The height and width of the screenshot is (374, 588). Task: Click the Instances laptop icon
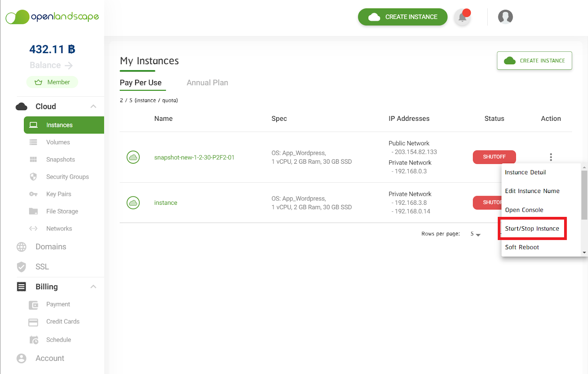pos(33,125)
